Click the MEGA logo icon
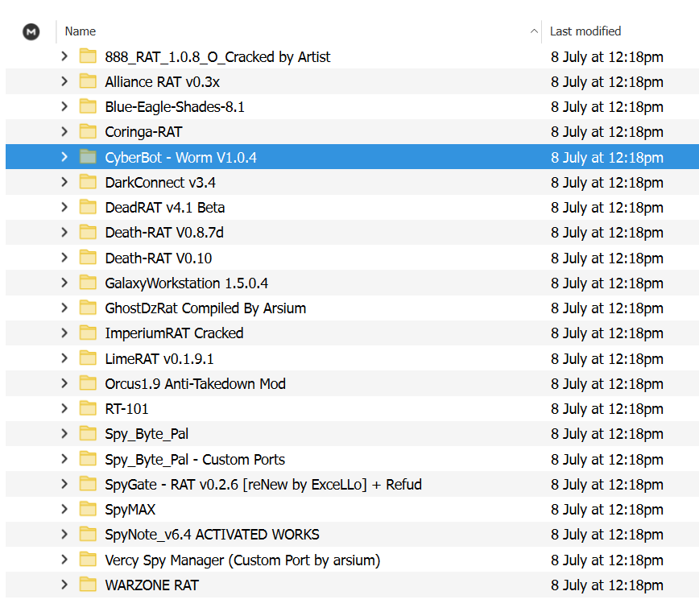The height and width of the screenshot is (616, 699). 31,31
